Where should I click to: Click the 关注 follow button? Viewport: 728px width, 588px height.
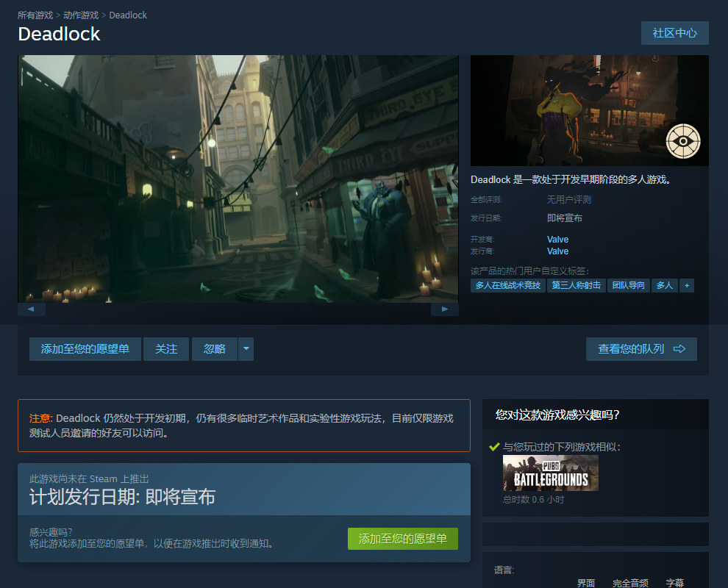(x=166, y=349)
